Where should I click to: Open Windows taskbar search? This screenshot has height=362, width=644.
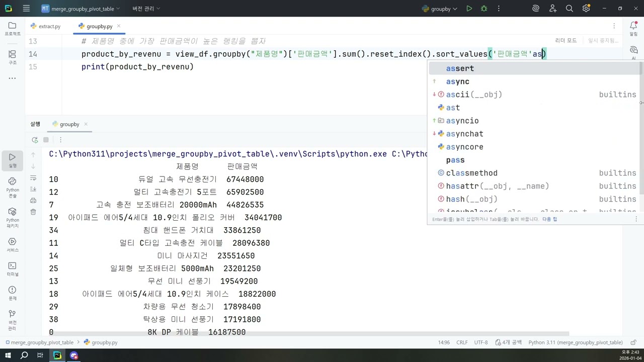point(24,355)
